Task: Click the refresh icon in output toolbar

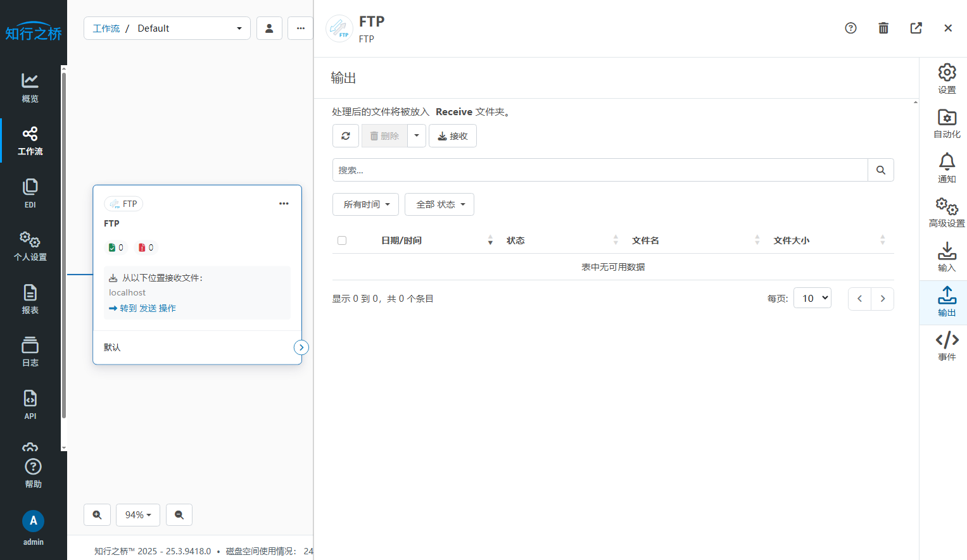Action: pos(346,136)
